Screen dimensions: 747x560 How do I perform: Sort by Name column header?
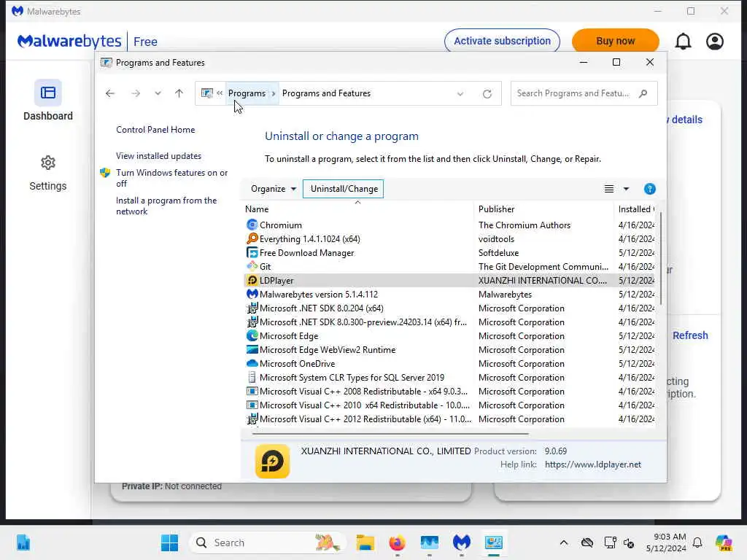click(x=357, y=209)
